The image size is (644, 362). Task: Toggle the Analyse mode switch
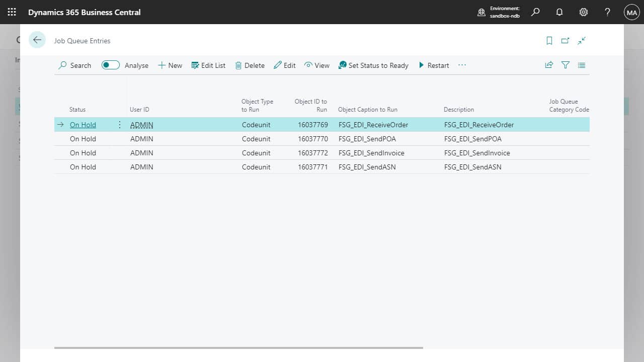111,65
